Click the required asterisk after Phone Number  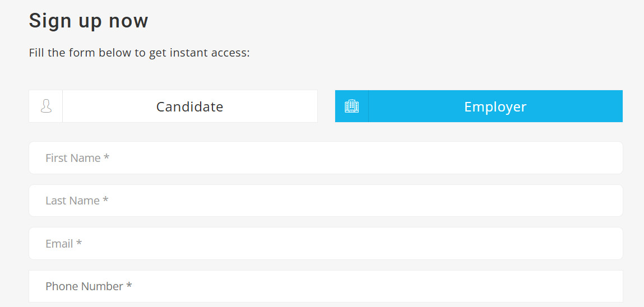129,286
